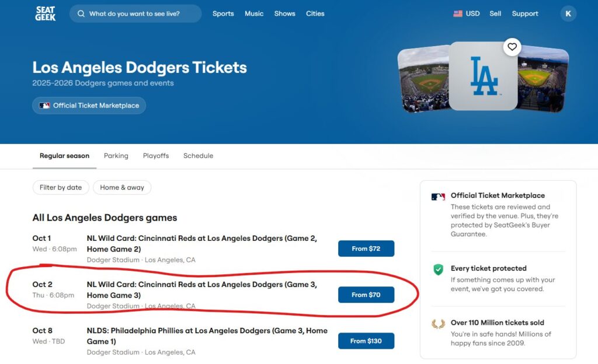This screenshot has width=598, height=364.
Task: Open the Filter by date dropdown
Action: point(61,187)
